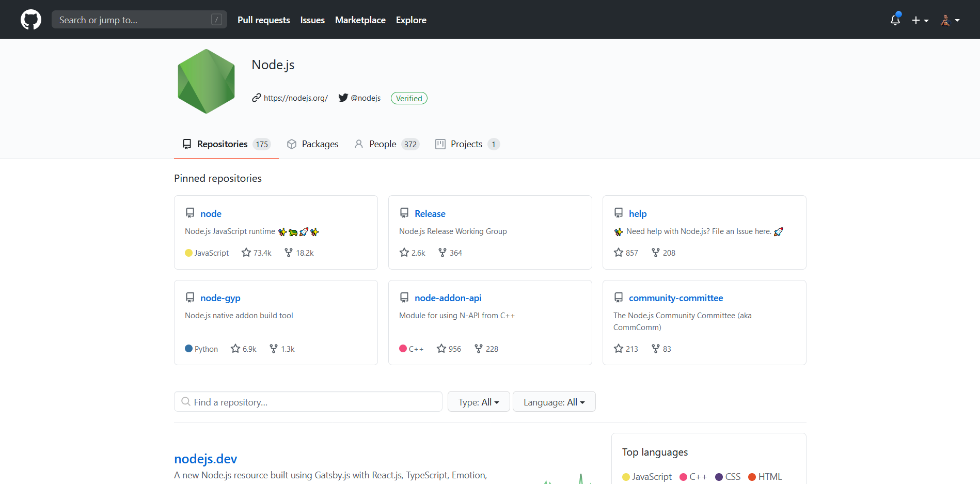View the 857 stars of help
Image resolution: width=980 pixels, height=484 pixels.
(626, 253)
